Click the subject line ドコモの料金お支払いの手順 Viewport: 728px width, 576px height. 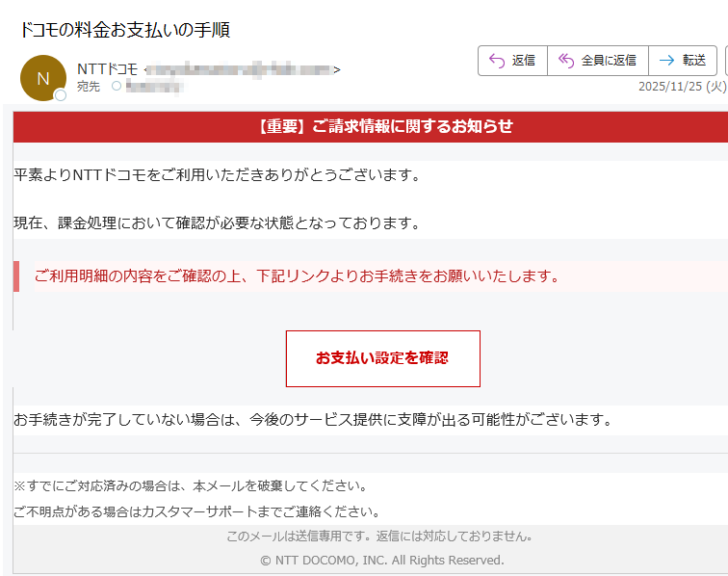click(x=124, y=30)
